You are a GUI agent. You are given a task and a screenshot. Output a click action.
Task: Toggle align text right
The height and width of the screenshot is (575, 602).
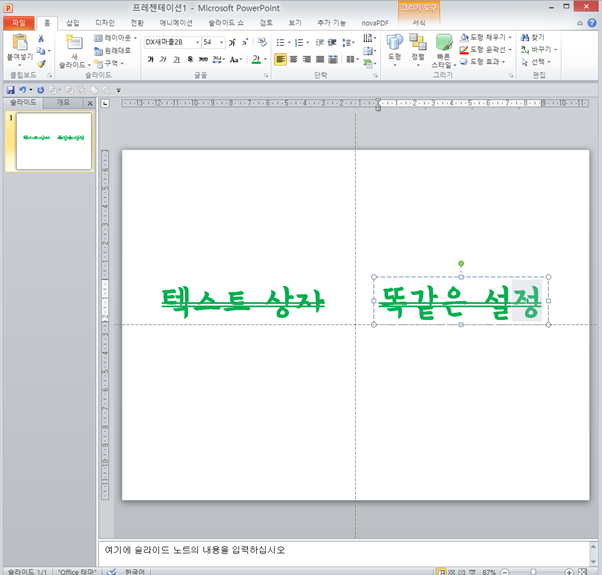(307, 59)
